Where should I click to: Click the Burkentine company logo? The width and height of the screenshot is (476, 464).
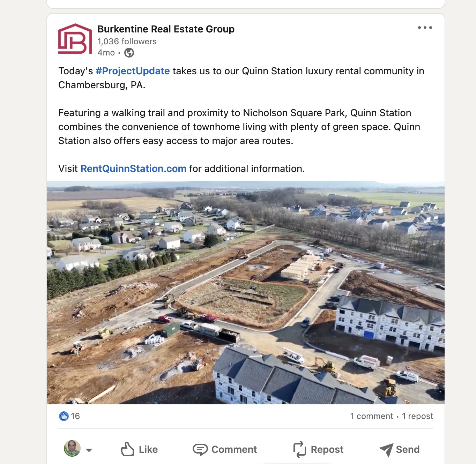(75, 39)
